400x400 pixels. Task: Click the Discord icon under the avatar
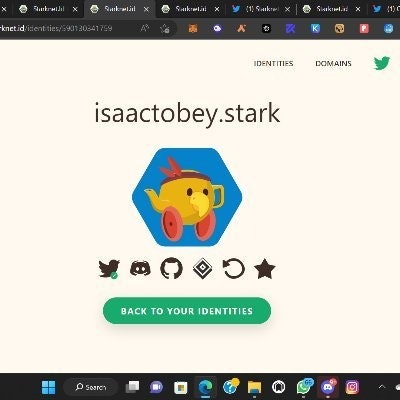140,268
